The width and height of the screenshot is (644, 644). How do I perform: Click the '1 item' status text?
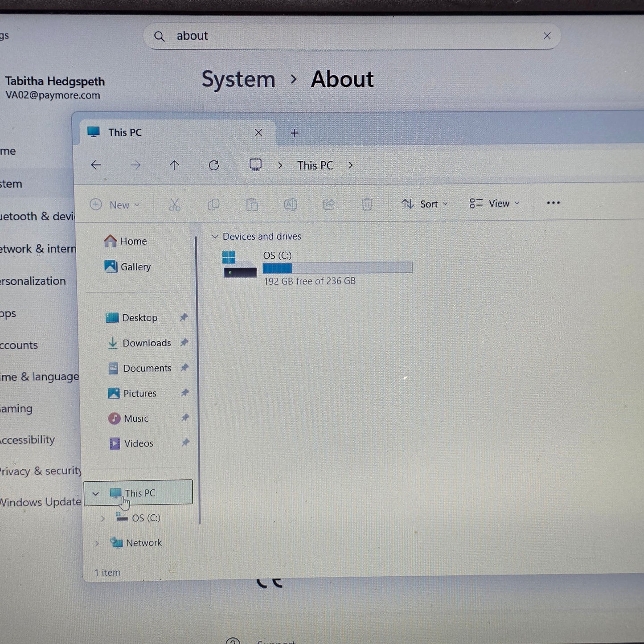(107, 573)
